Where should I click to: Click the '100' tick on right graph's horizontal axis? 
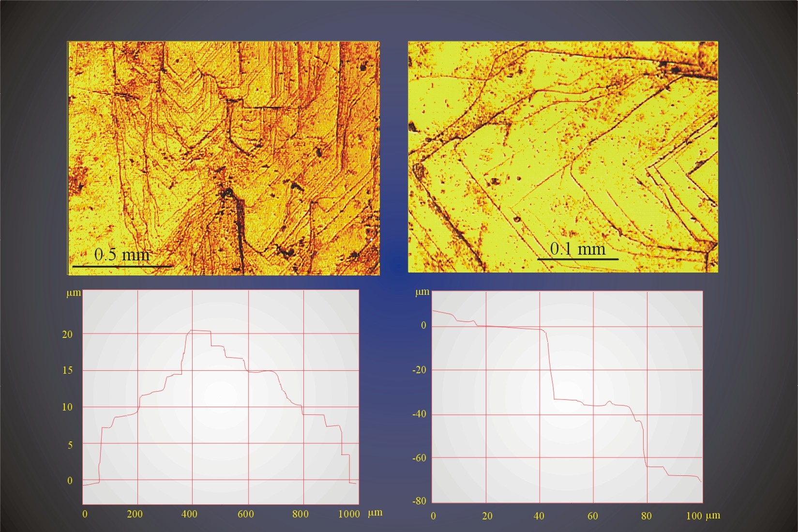pos(694,516)
